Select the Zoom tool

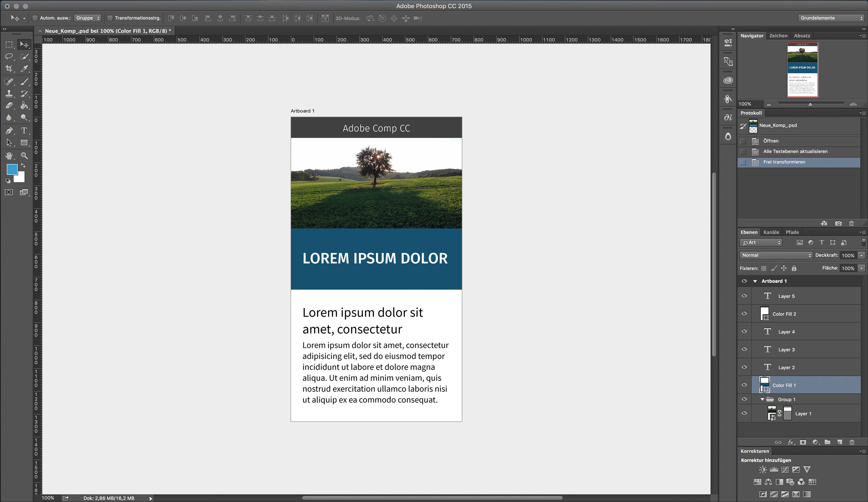24,156
